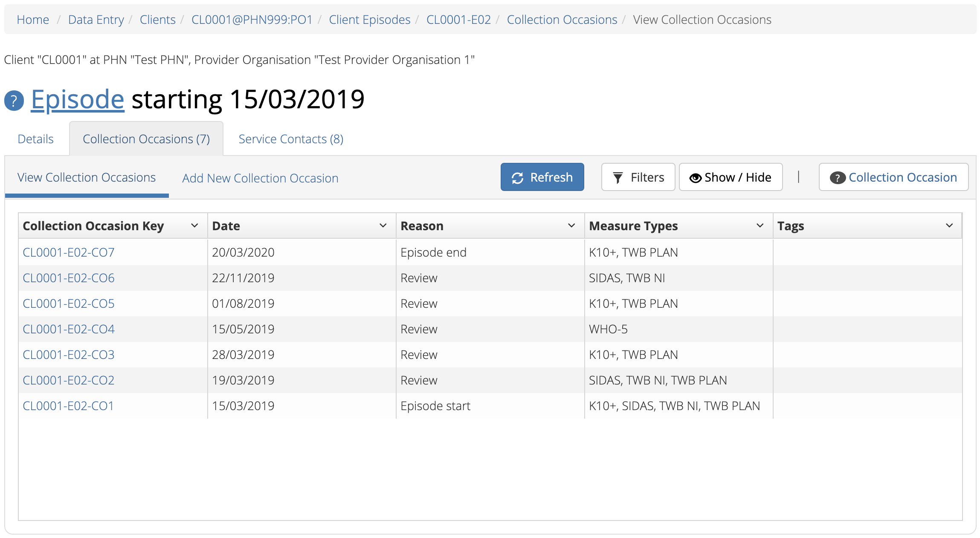
Task: Open the Filters panel
Action: [x=638, y=177]
